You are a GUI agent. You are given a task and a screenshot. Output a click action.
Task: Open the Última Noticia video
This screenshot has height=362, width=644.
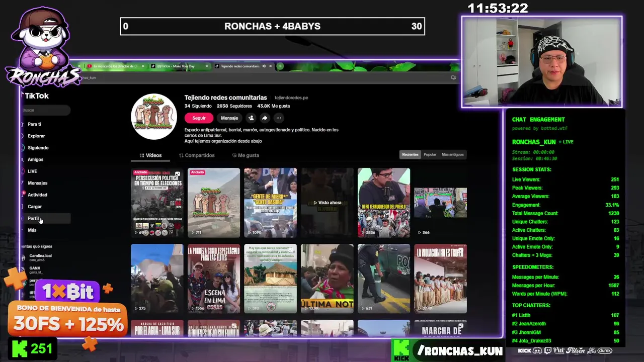click(327, 279)
